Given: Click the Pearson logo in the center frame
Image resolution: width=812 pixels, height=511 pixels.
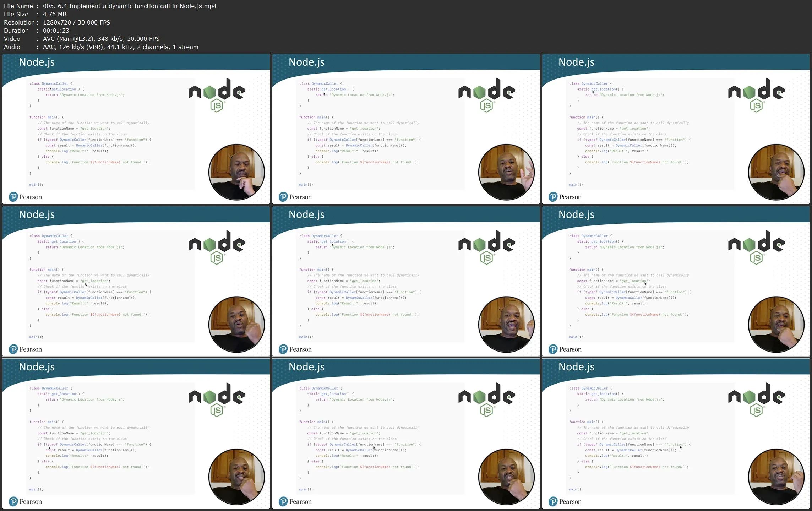Looking at the screenshot, I should (x=295, y=349).
